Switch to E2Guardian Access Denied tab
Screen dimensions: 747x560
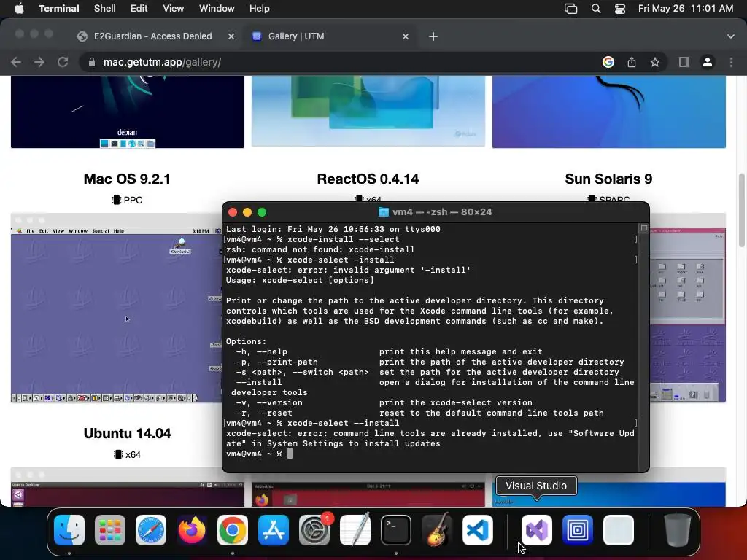point(152,36)
